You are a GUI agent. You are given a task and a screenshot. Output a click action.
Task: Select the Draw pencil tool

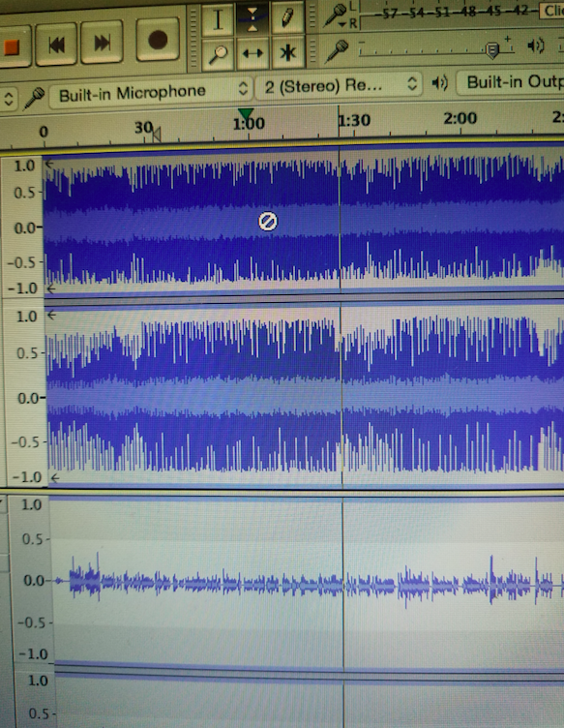(x=287, y=17)
